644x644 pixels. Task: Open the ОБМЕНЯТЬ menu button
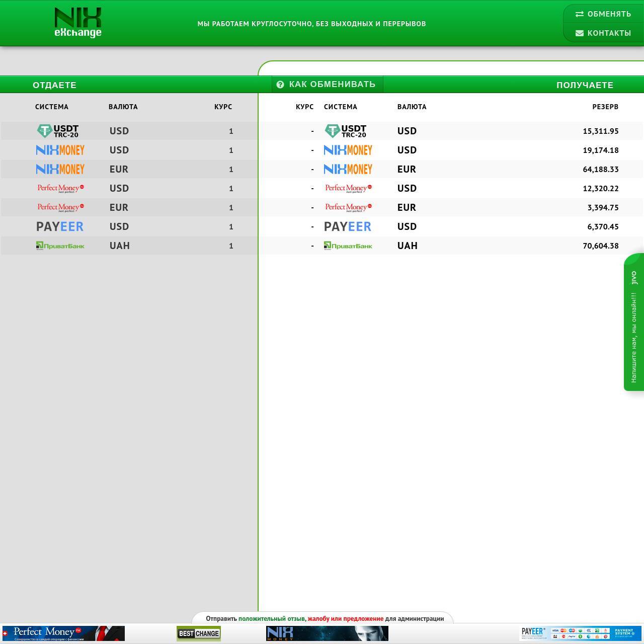tap(603, 14)
